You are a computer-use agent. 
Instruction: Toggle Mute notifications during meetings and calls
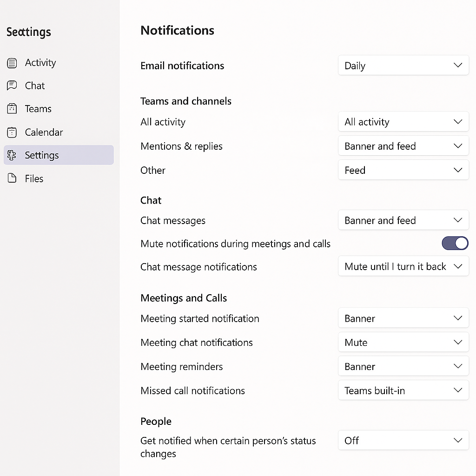[455, 244]
